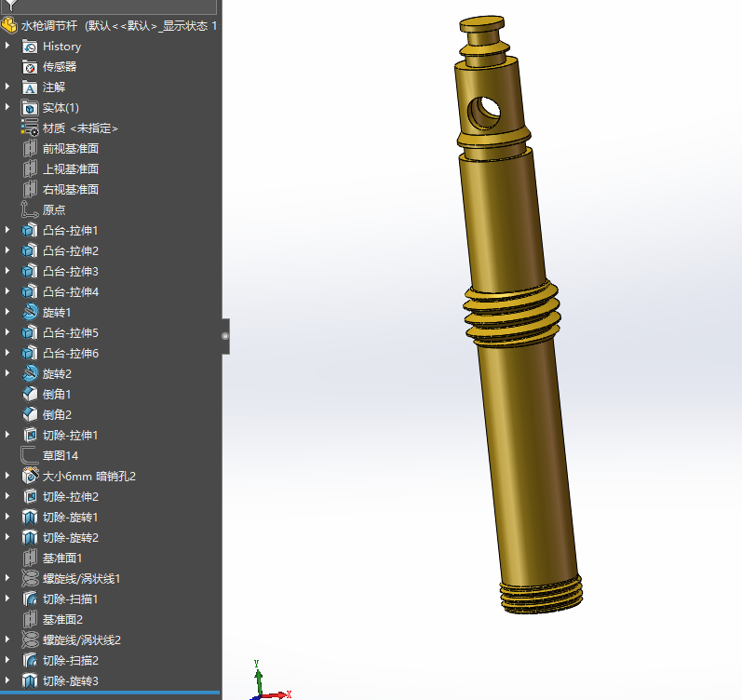Expand the 凸台-拉伸4 feature arrow

click(7, 291)
